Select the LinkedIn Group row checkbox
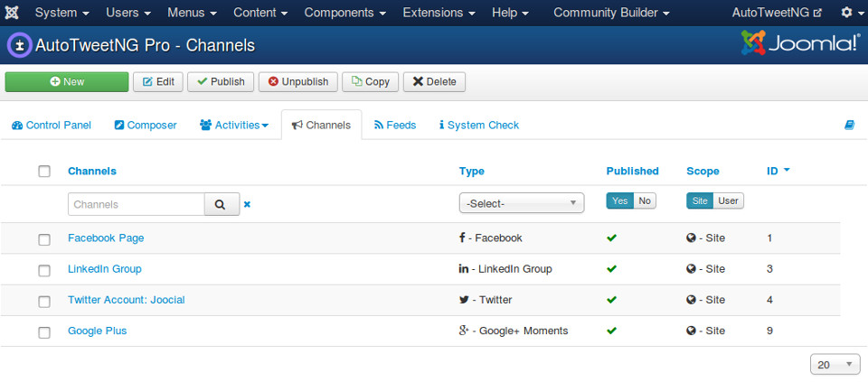 44,270
